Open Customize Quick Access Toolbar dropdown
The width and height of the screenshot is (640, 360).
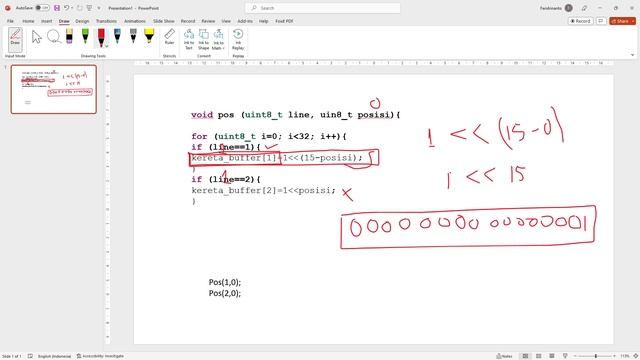(99, 8)
